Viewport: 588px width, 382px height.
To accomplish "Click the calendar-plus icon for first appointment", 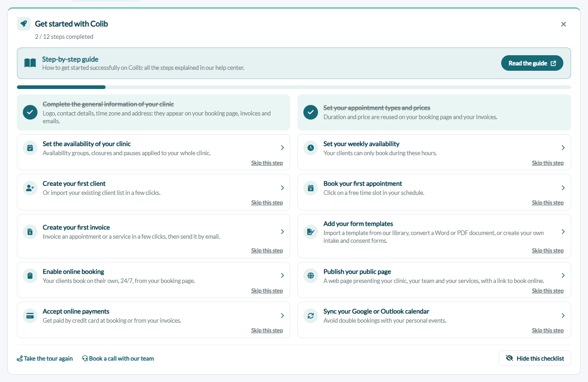I will 311,188.
